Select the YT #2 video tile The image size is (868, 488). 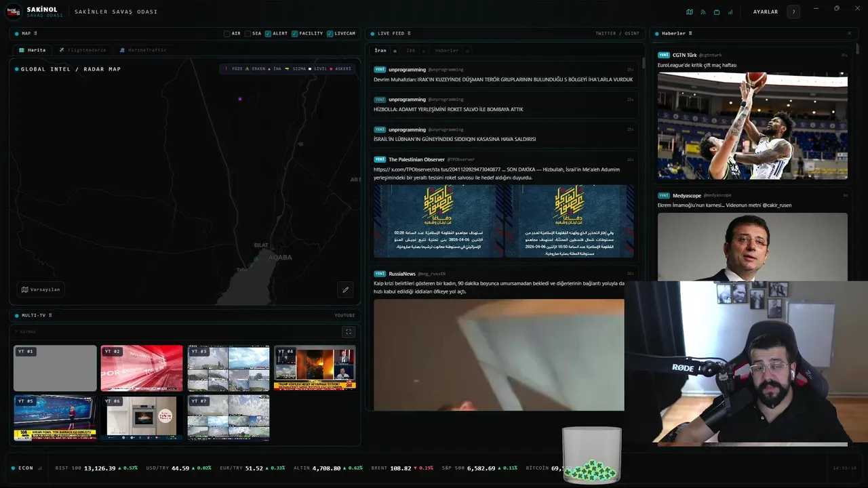[142, 368]
